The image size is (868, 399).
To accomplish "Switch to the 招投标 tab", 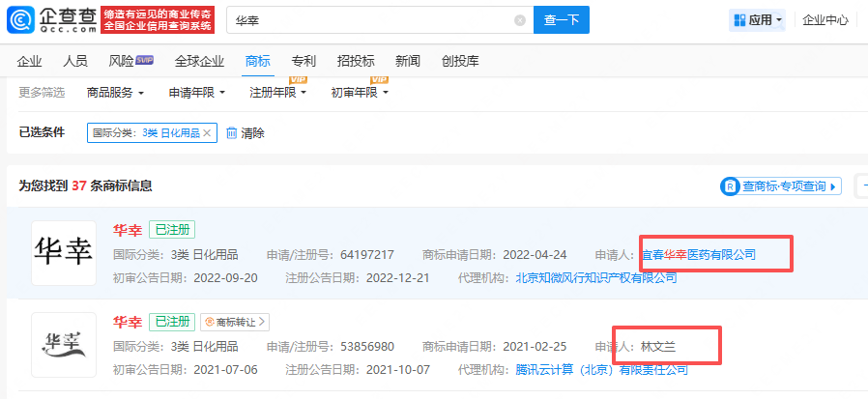I will [x=356, y=62].
